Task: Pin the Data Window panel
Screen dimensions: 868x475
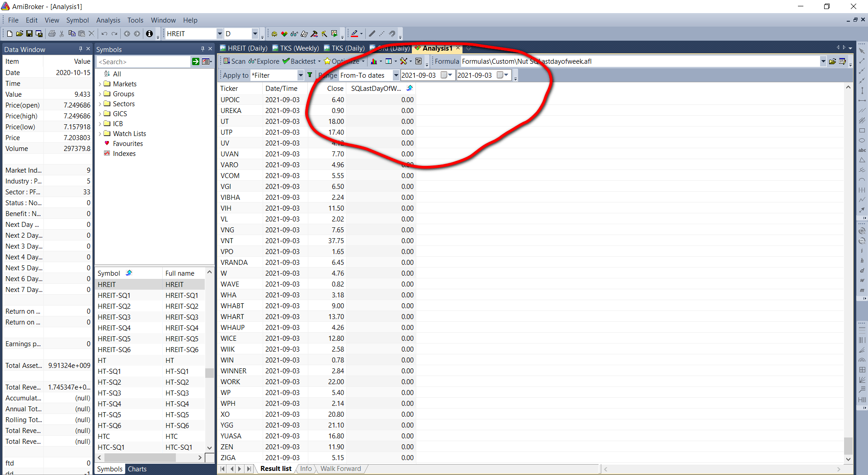Action: pyautogui.click(x=80, y=49)
